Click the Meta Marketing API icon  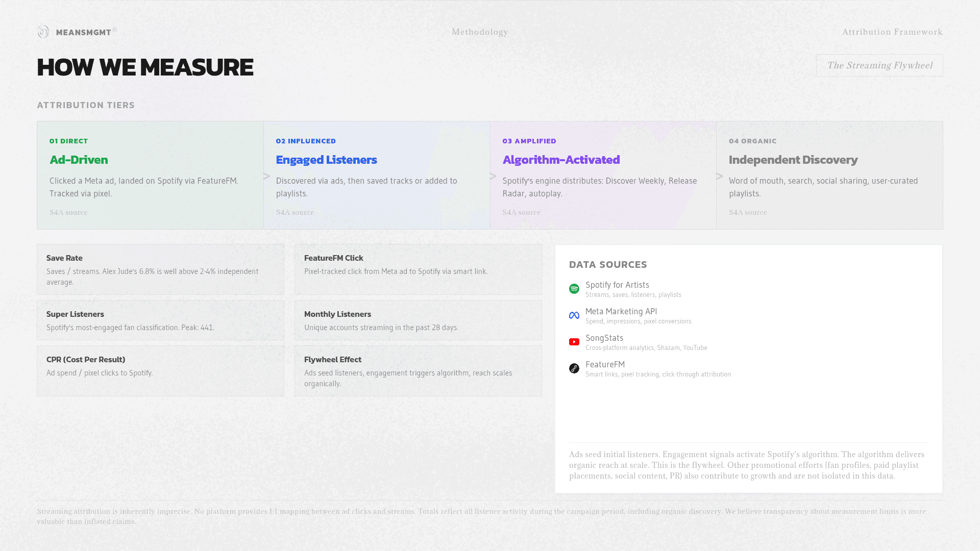574,315
